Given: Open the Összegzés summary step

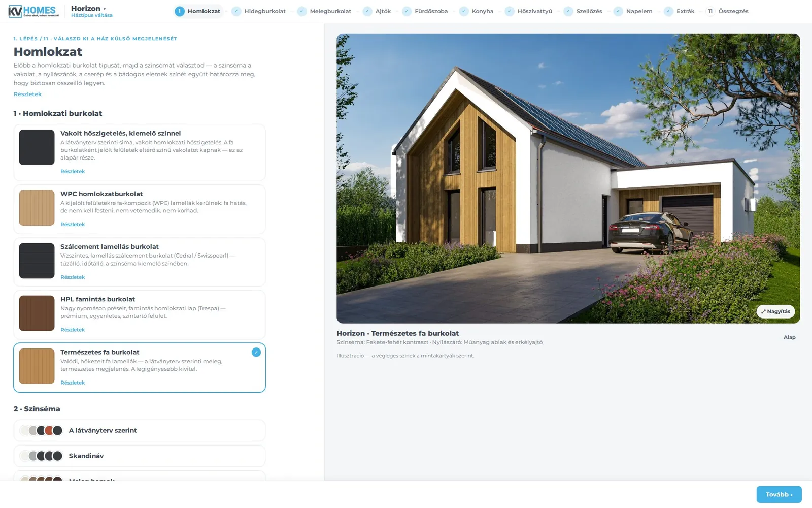Looking at the screenshot, I should pos(727,11).
